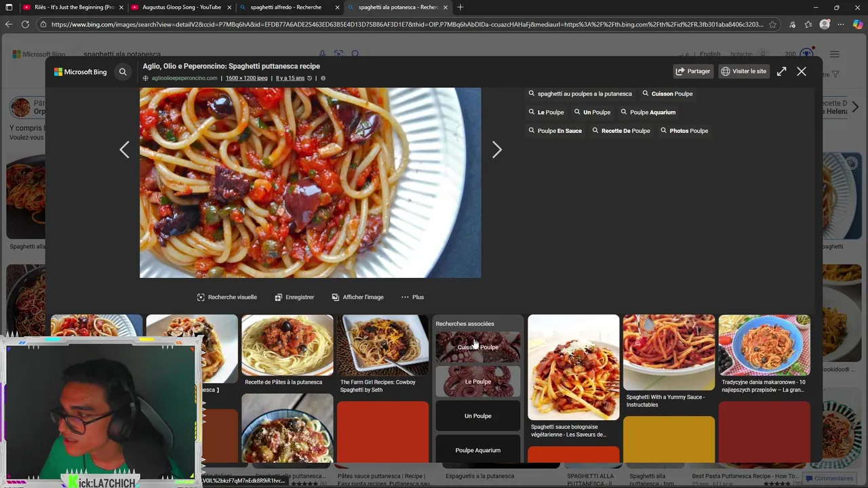The height and width of the screenshot is (488, 868).
Task: Click the Partager share button
Action: pyautogui.click(x=692, y=71)
